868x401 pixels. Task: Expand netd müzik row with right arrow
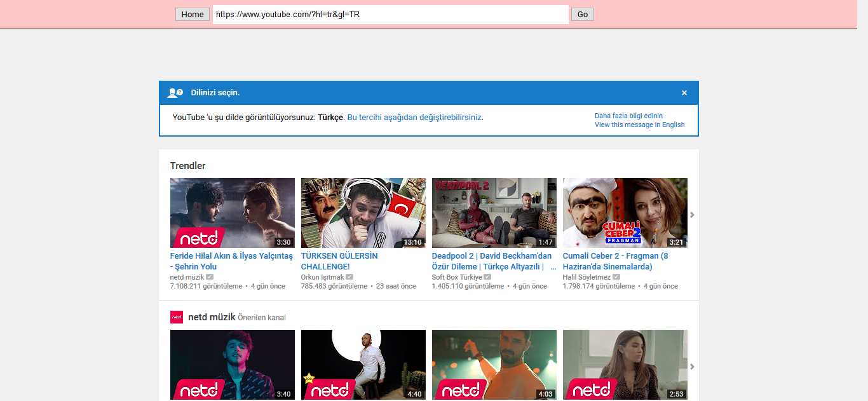coord(692,367)
